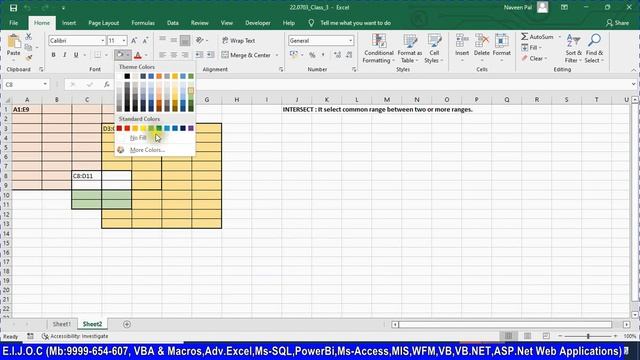Pick standard dark red color swatch
Screen dimensions: 640x360
119,128
